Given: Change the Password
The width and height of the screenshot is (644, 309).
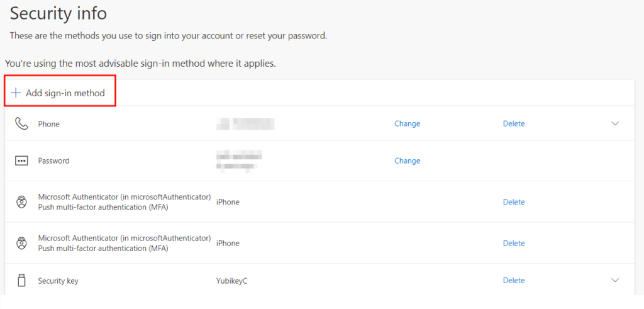Looking at the screenshot, I should coord(407,160).
